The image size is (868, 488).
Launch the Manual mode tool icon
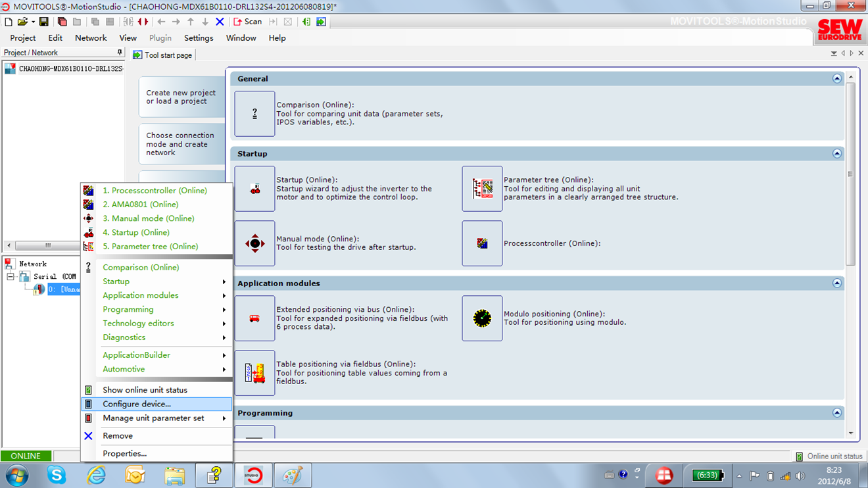(254, 243)
